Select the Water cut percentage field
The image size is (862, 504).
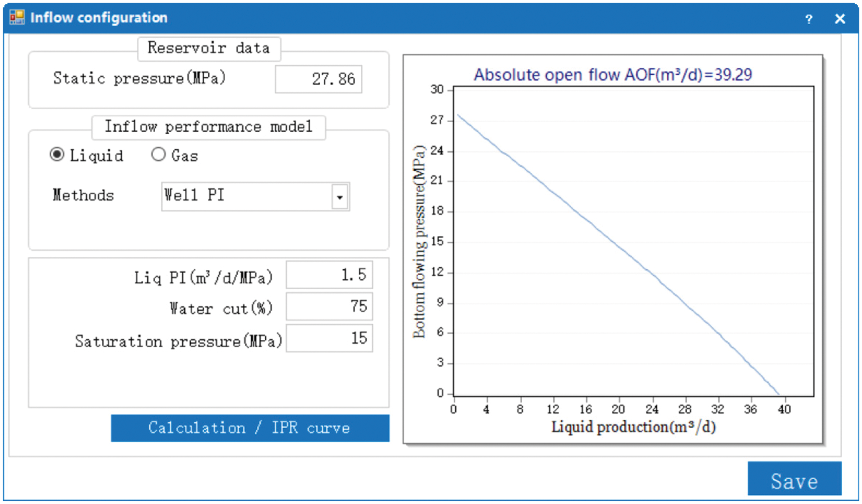click(x=329, y=306)
